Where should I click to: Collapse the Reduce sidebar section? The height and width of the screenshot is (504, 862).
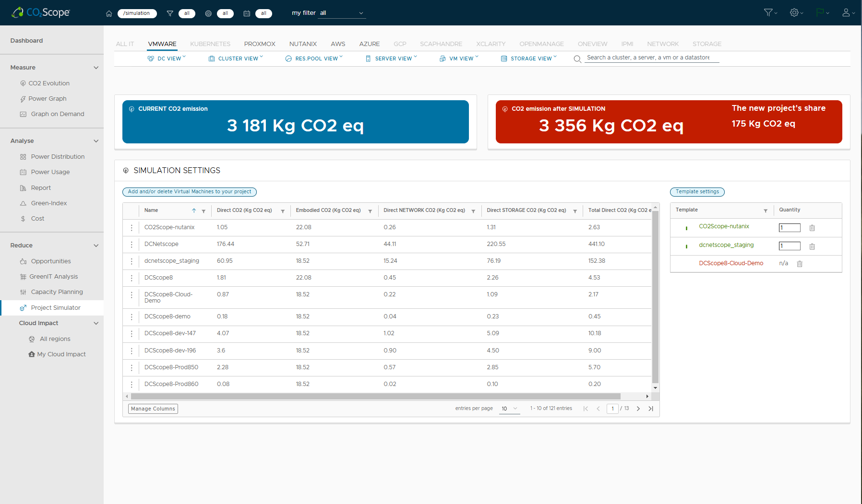click(96, 246)
